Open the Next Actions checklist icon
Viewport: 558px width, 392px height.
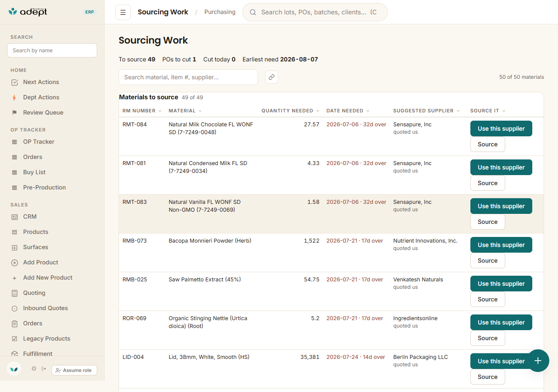tap(14, 82)
